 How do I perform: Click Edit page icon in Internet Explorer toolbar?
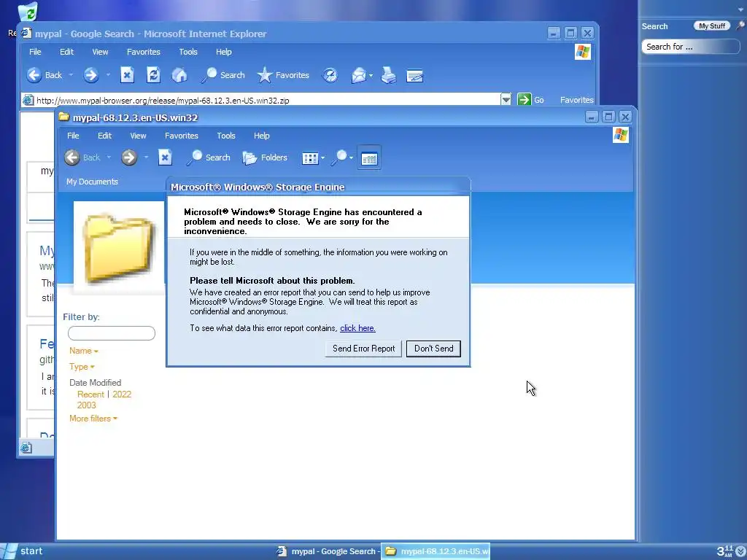(414, 76)
